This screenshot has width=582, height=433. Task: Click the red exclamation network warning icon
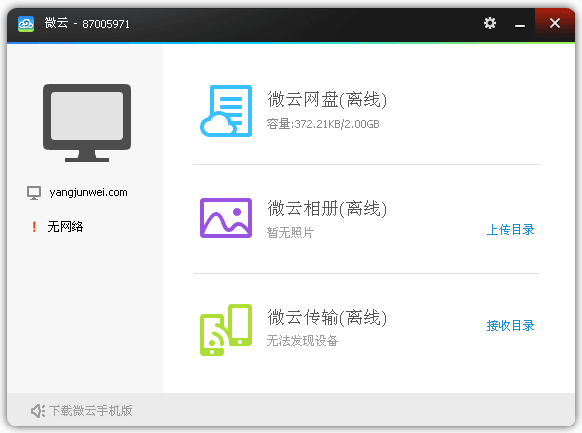tap(34, 227)
